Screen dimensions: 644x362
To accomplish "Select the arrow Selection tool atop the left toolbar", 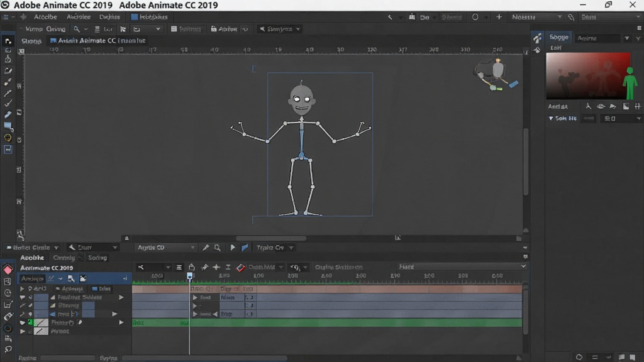I will pyautogui.click(x=8, y=41).
